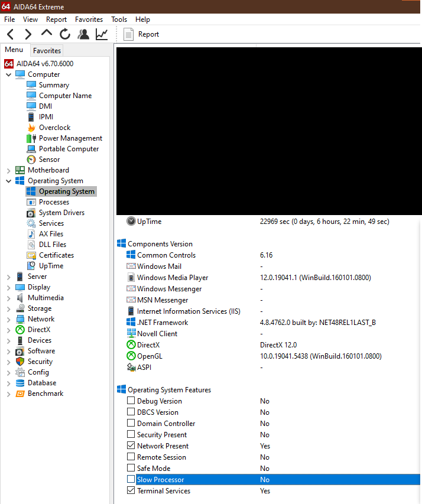The width and height of the screenshot is (422, 504).
Task: Click the Windows Media Player row icon
Action: (x=131, y=277)
